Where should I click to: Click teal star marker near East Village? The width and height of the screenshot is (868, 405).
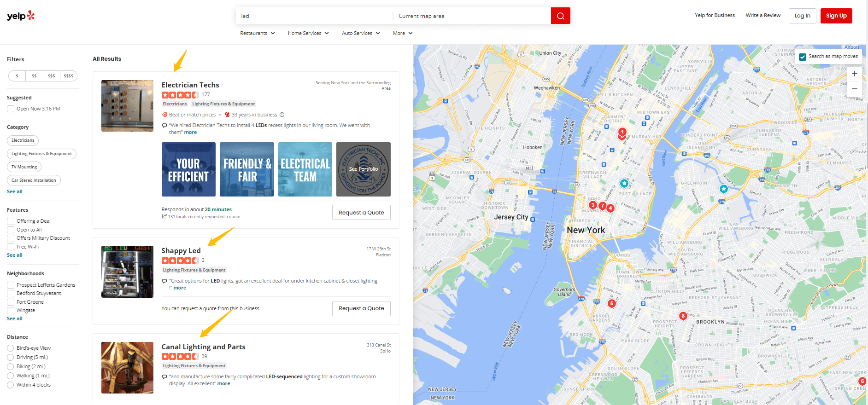(x=624, y=183)
